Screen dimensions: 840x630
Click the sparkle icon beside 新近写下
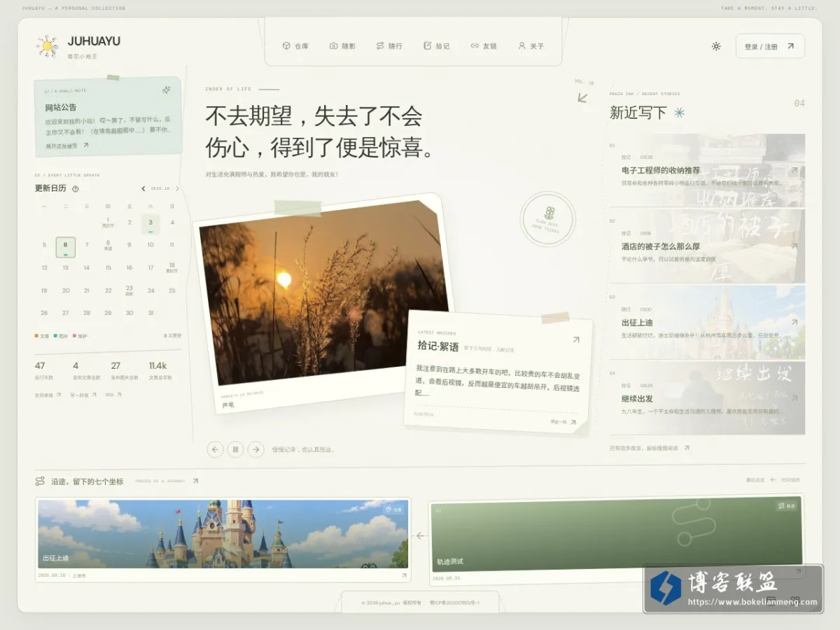click(x=679, y=113)
